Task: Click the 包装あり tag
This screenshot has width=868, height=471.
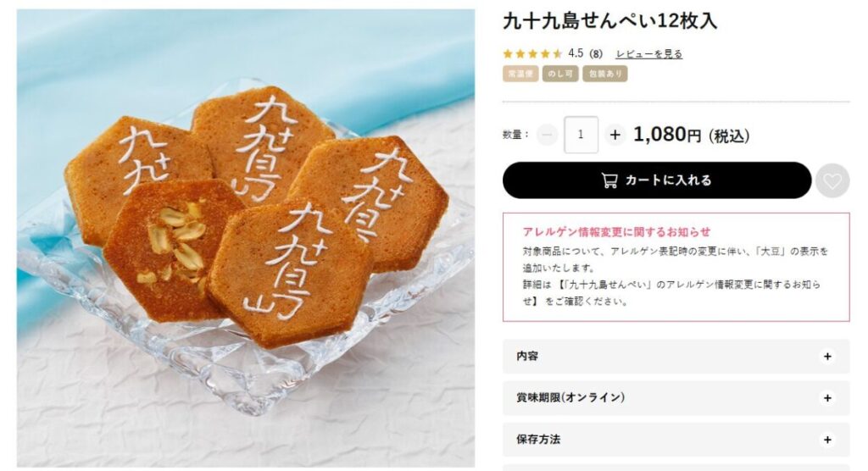Action: pos(604,74)
